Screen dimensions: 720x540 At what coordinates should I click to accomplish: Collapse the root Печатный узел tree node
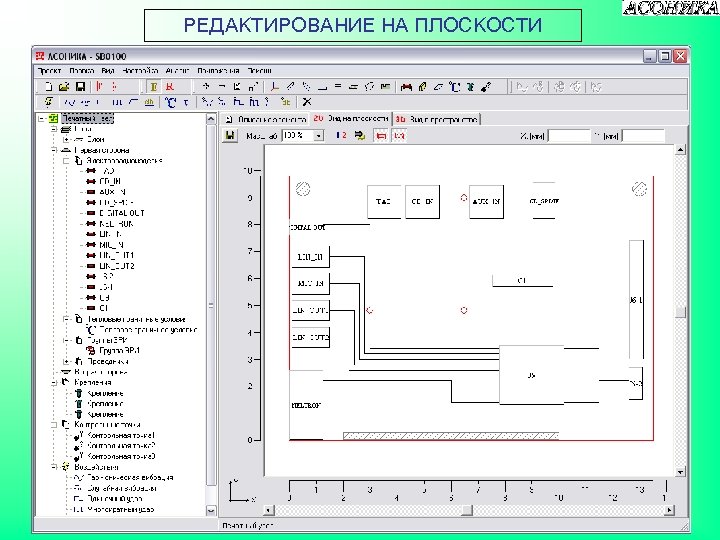pyautogui.click(x=41, y=118)
